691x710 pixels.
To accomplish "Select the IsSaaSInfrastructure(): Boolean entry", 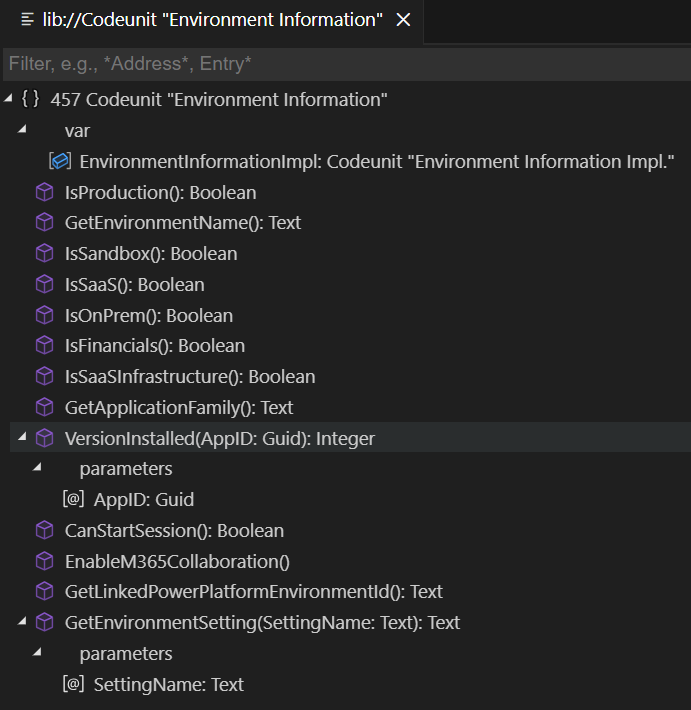I will coord(189,377).
